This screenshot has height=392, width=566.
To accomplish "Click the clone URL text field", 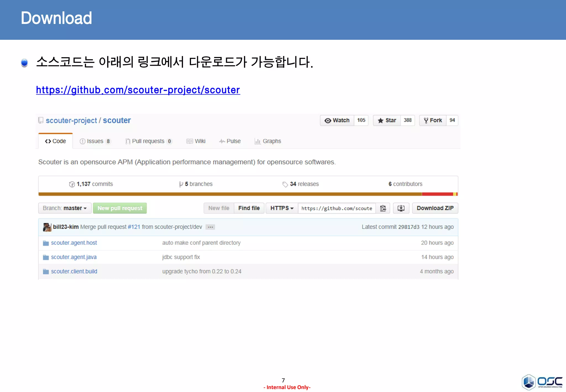I will coord(337,208).
